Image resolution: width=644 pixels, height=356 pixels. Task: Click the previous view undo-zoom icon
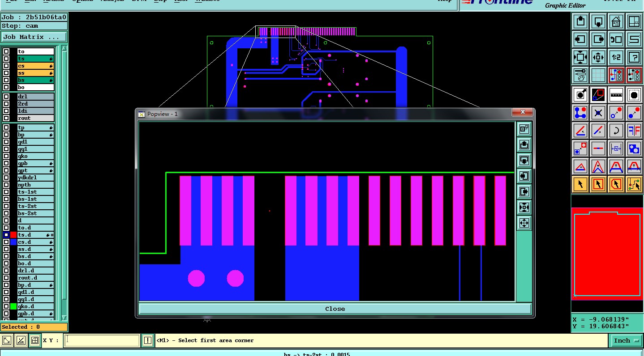[616, 39]
